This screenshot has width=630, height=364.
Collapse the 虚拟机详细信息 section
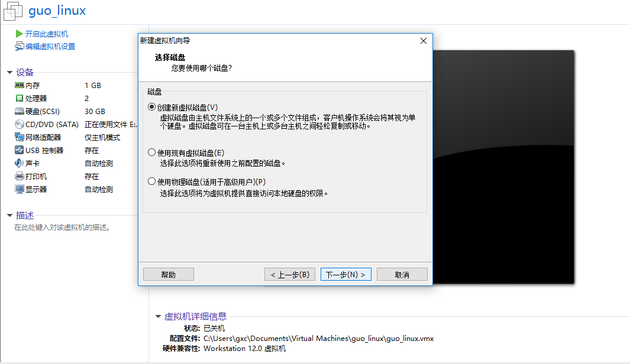159,317
